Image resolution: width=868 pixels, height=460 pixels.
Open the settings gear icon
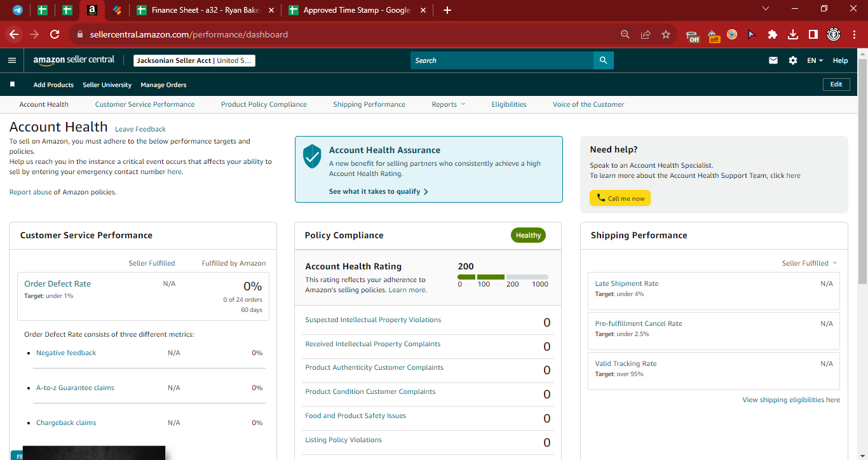(x=793, y=60)
